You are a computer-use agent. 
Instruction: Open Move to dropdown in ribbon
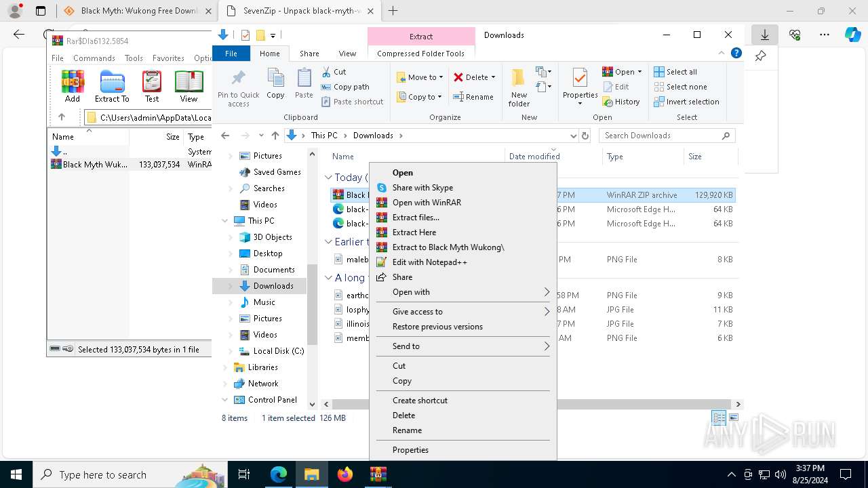[420, 77]
